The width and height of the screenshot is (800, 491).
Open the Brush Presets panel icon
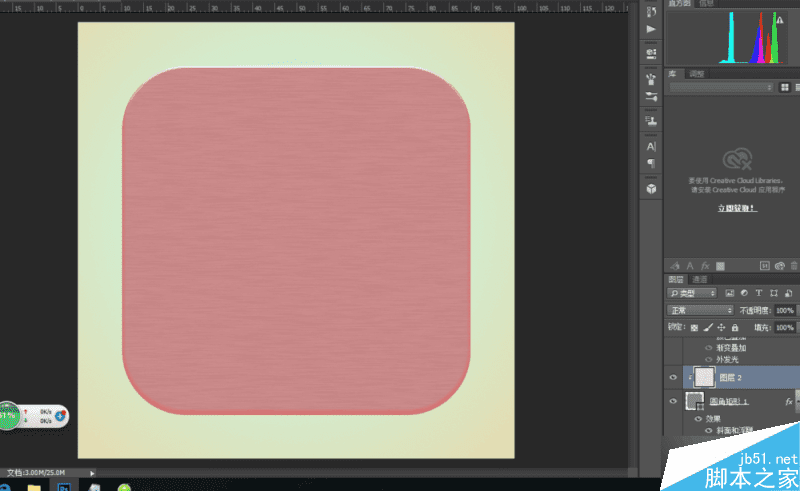coord(651,79)
